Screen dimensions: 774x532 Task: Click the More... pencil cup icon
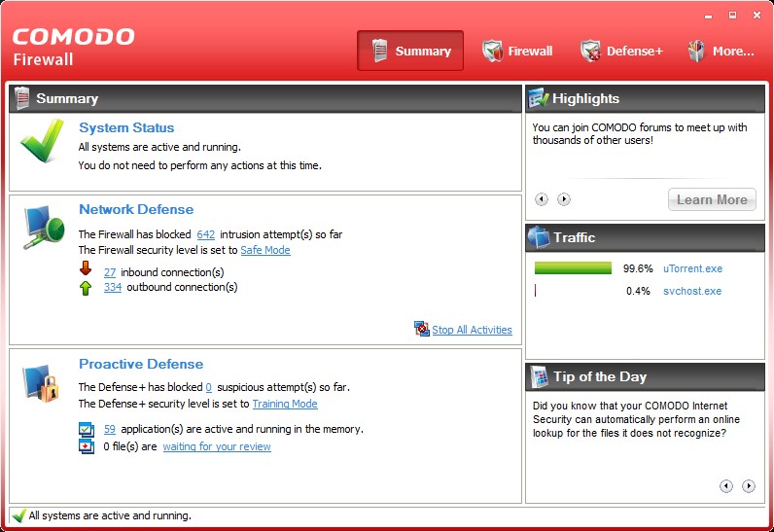[x=696, y=51]
